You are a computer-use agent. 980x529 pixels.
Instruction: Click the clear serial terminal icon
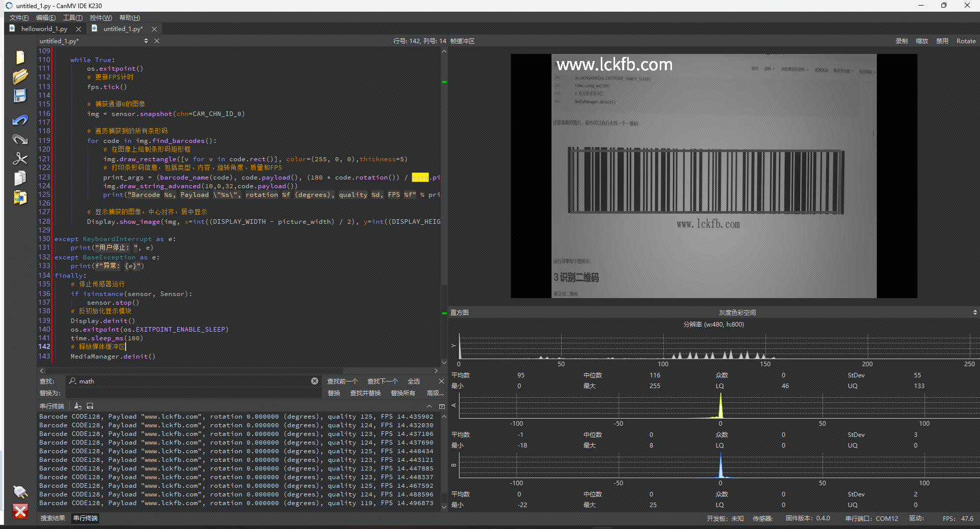pos(78,406)
